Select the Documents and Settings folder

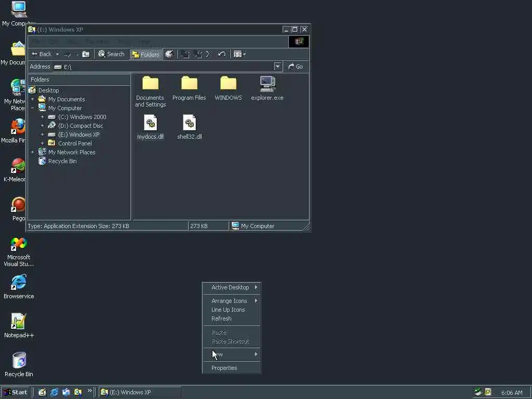pos(150,91)
